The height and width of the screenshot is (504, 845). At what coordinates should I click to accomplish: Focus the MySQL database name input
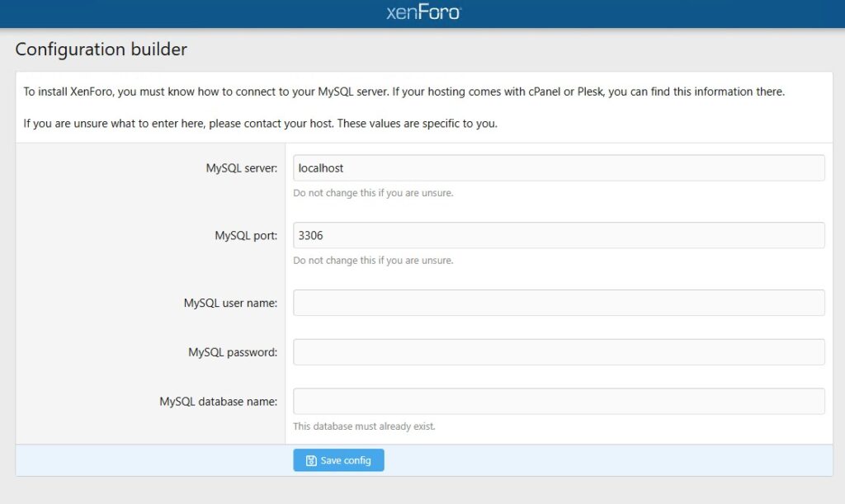(x=559, y=402)
